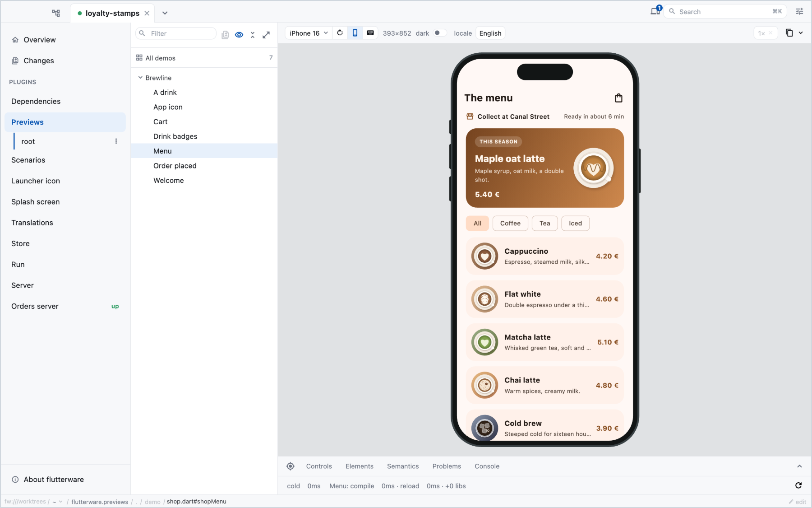Click the demo Filter input field
This screenshot has width=812, height=508.
tap(176, 33)
